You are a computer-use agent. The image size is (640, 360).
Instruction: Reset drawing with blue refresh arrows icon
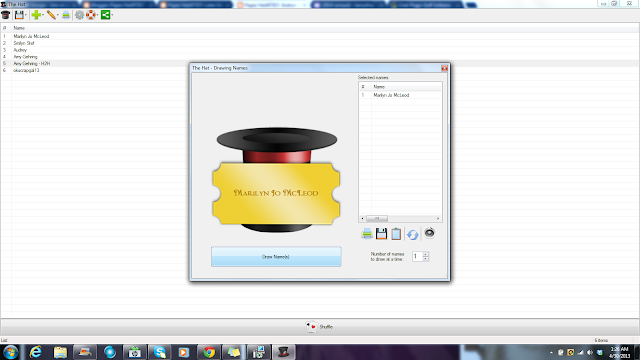point(413,234)
